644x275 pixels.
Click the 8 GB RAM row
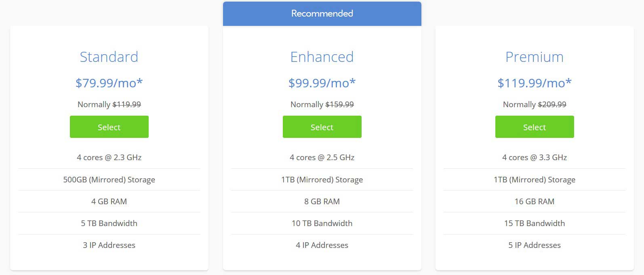click(x=322, y=201)
